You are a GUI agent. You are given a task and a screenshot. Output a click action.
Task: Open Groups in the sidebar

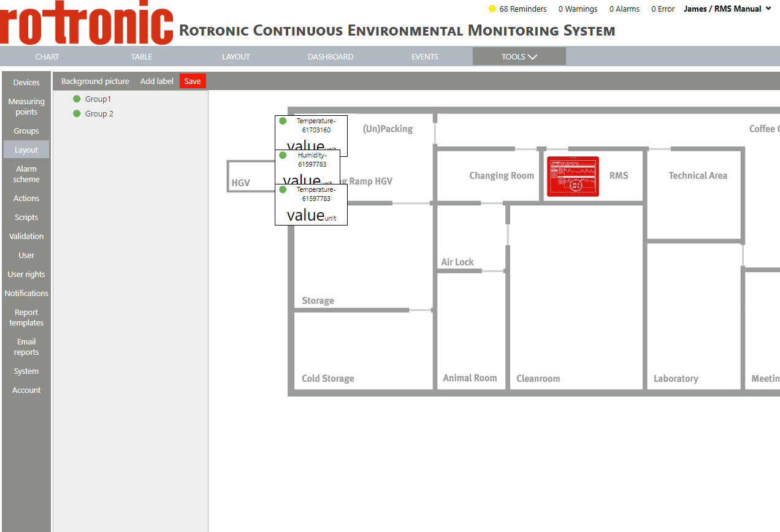[26, 131]
